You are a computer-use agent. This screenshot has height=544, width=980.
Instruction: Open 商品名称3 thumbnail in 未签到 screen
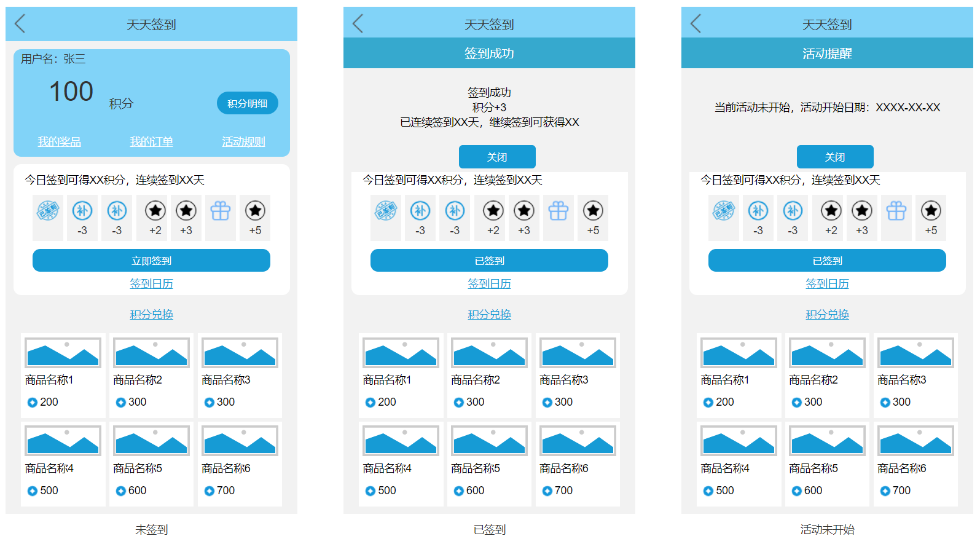[240, 353]
